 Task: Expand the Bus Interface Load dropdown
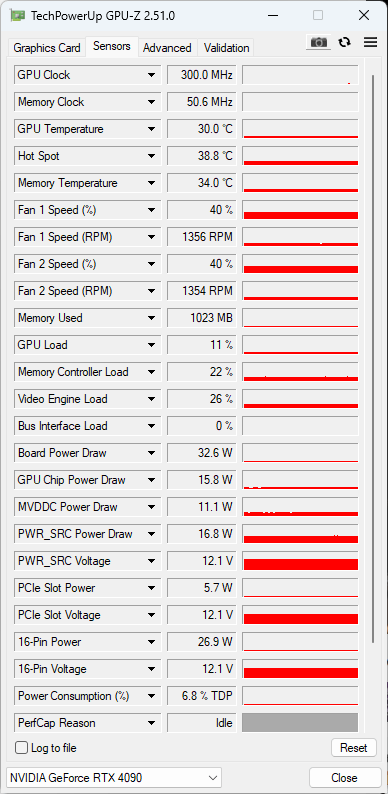point(151,426)
